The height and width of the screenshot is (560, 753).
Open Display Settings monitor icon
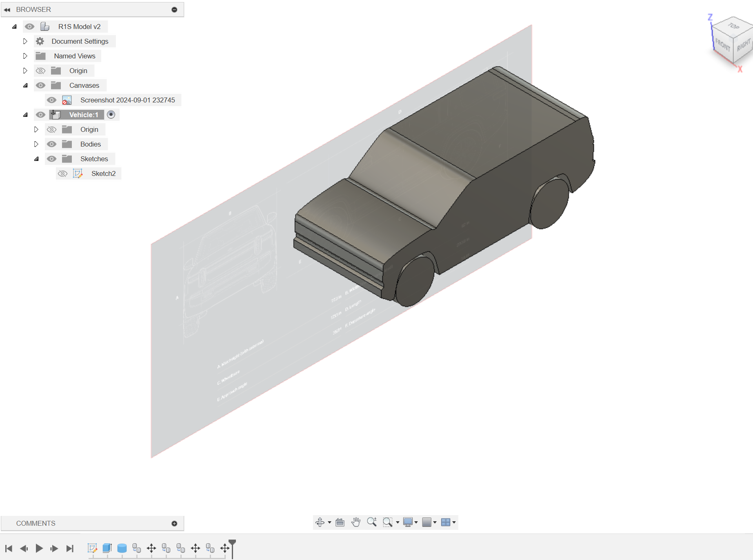click(x=408, y=522)
